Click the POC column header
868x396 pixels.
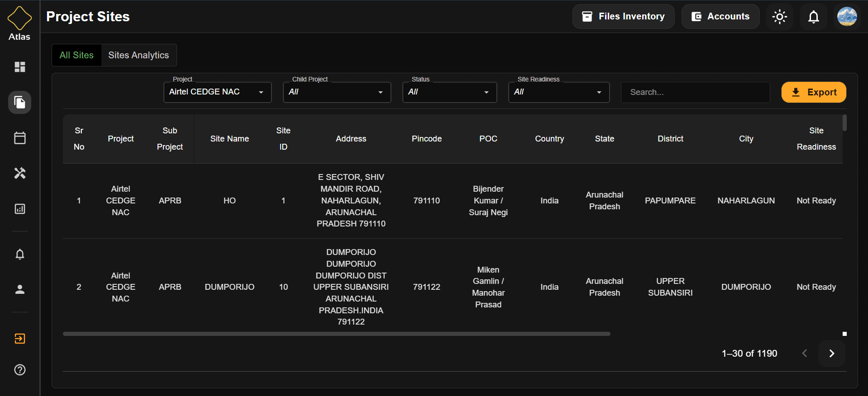pyautogui.click(x=488, y=139)
